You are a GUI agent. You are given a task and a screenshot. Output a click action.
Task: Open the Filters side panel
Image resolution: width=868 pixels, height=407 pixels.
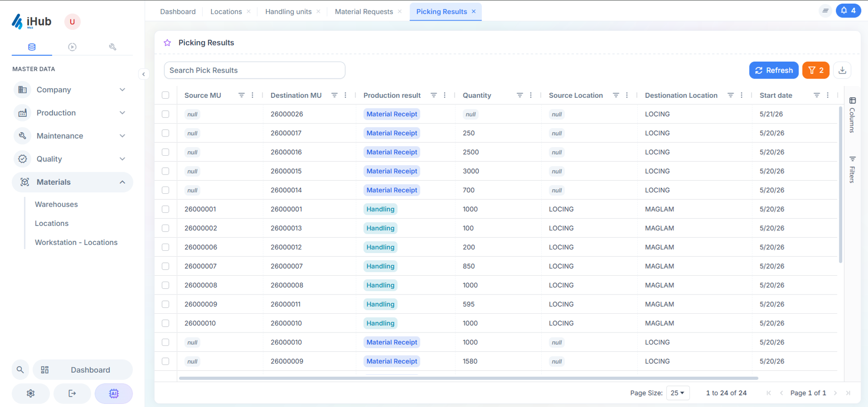tap(852, 170)
